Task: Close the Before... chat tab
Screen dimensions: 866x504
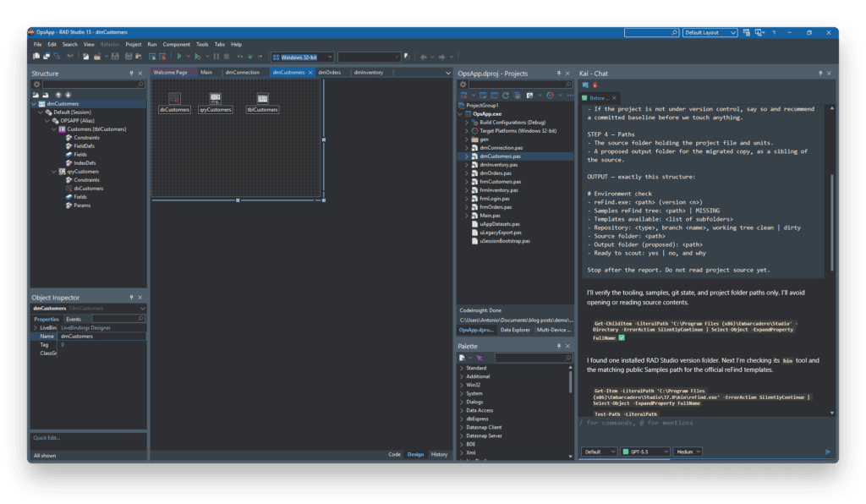Action: click(614, 98)
